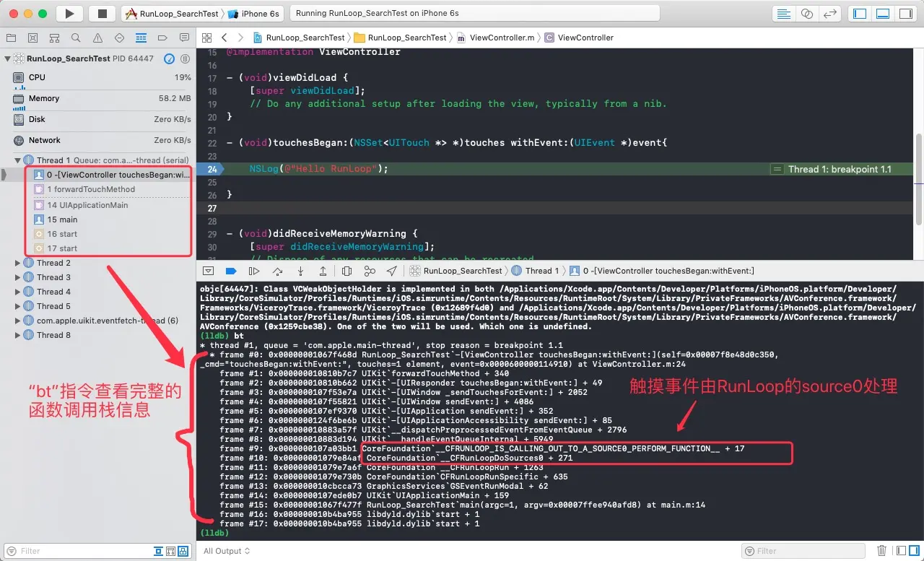Click Thread 1 in debug bar path
This screenshot has height=561, width=924.
click(x=536, y=271)
